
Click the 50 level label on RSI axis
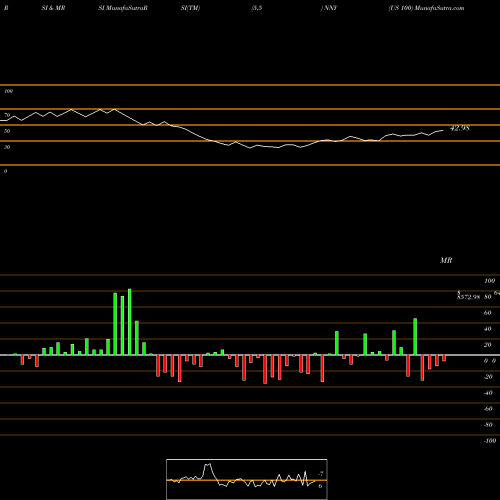point(7,131)
